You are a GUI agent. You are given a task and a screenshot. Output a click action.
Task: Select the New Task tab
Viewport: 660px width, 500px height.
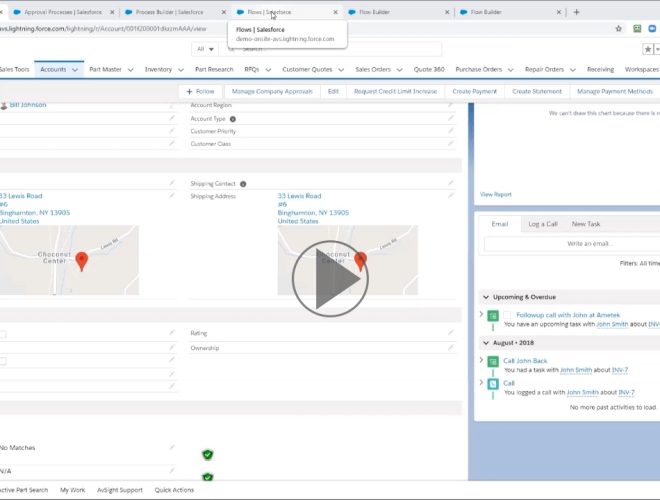[x=585, y=224]
